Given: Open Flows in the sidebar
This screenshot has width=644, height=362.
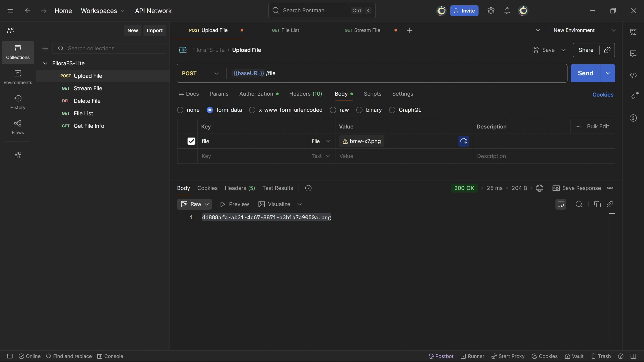Looking at the screenshot, I should click(18, 127).
